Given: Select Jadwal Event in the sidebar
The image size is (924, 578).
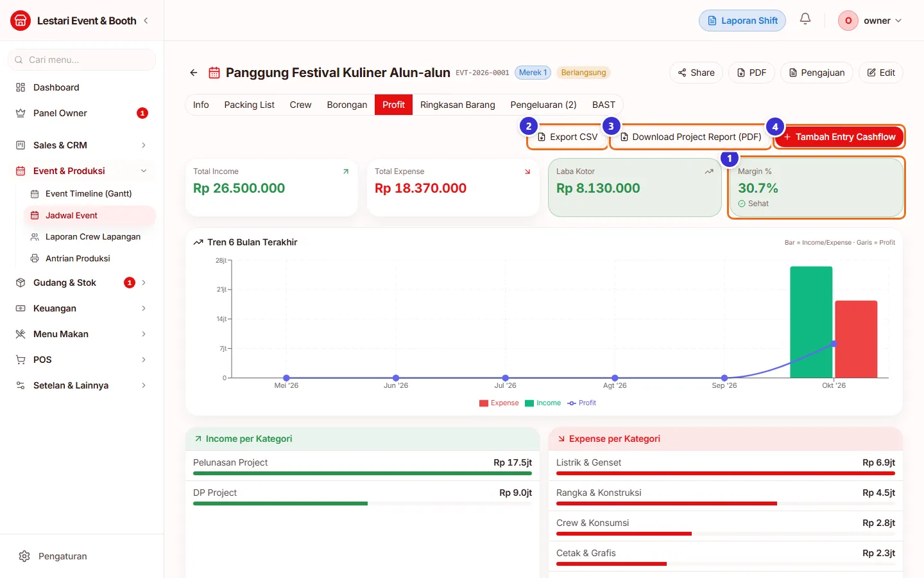Looking at the screenshot, I should click(x=89, y=215).
